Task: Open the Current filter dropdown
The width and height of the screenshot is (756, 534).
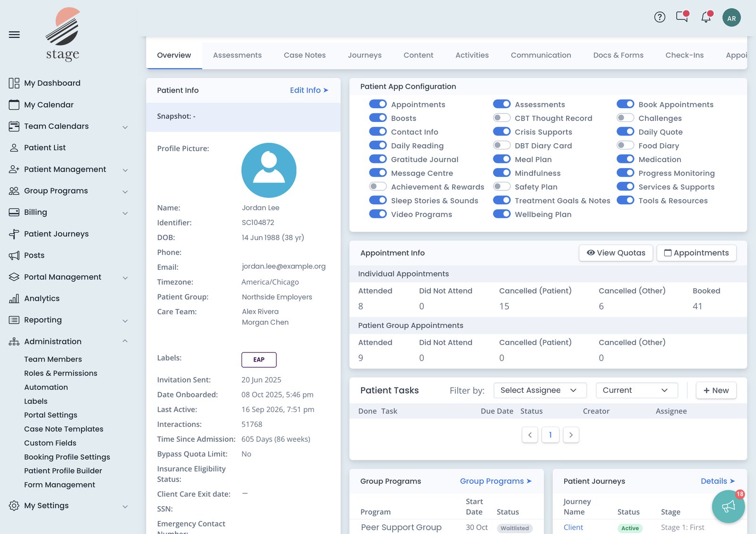Action: pos(637,390)
